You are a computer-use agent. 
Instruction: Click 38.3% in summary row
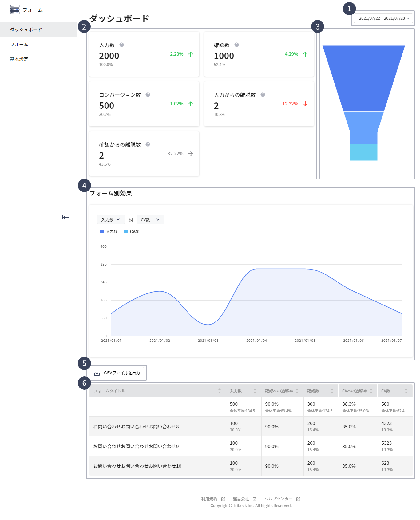click(x=349, y=404)
